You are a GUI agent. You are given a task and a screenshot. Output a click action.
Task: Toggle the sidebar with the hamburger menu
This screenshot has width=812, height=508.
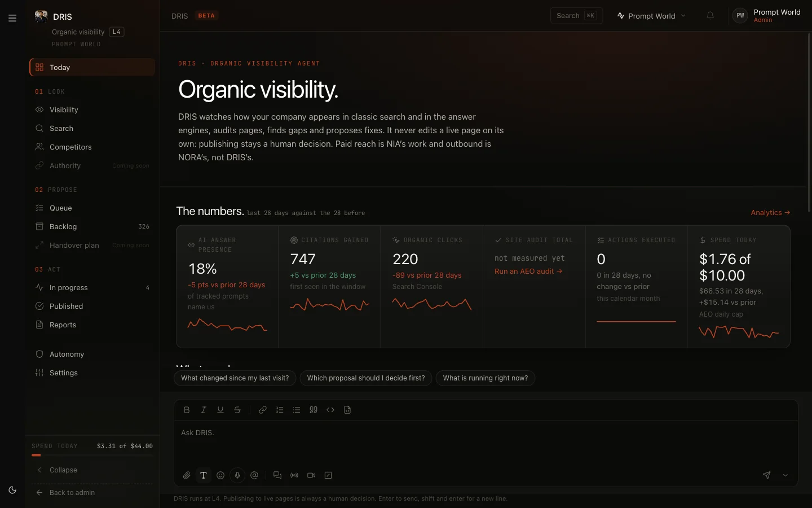pos(12,18)
